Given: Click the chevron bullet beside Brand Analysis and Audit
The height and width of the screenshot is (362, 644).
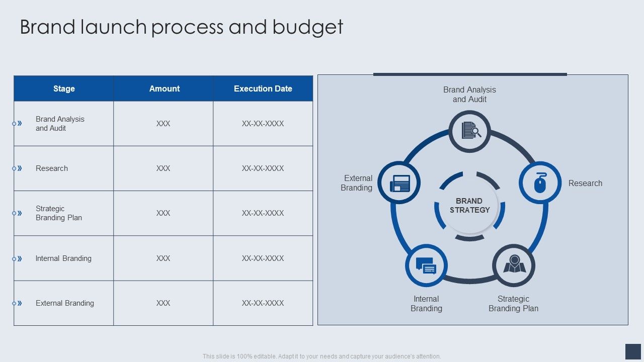Looking at the screenshot, I should pos(18,123).
